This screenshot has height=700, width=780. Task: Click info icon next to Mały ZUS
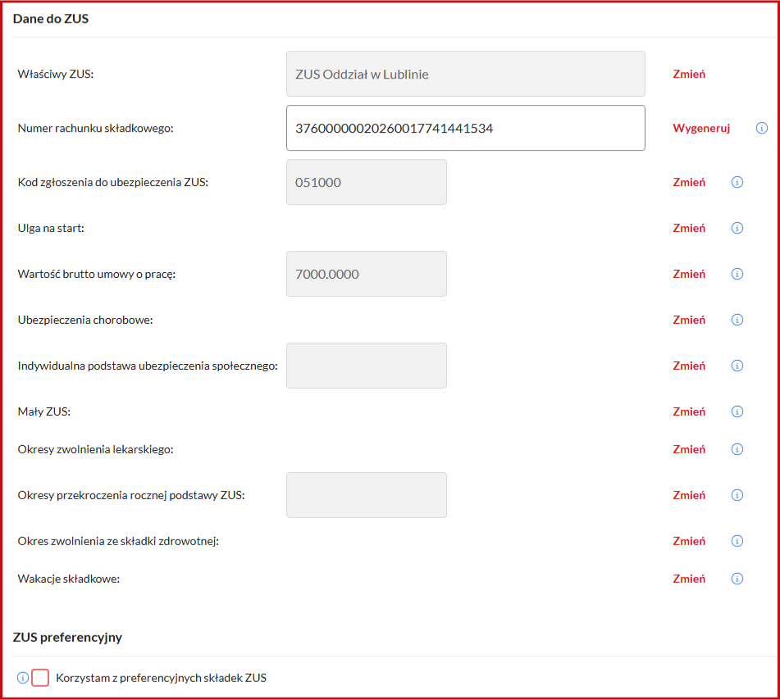(x=737, y=411)
